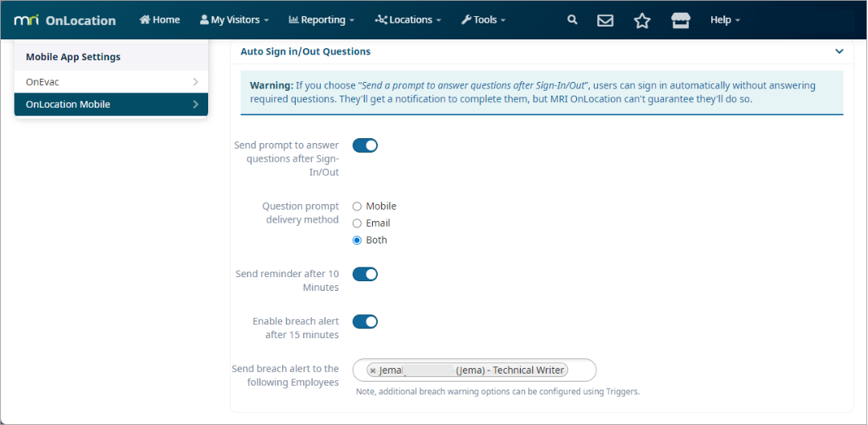Open the OnEvac settings item
Image resolution: width=868 pixels, height=425 pixels.
point(111,82)
